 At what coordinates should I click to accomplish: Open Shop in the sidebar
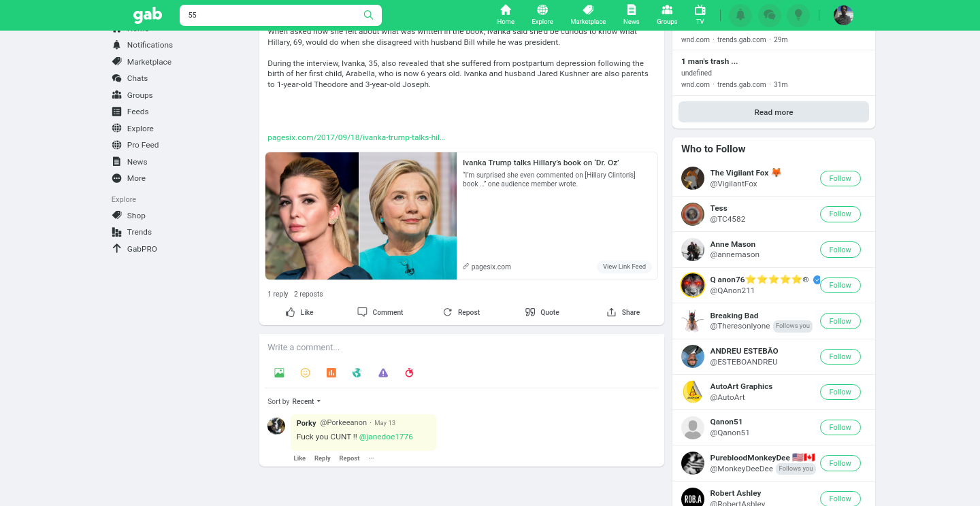pos(129,216)
